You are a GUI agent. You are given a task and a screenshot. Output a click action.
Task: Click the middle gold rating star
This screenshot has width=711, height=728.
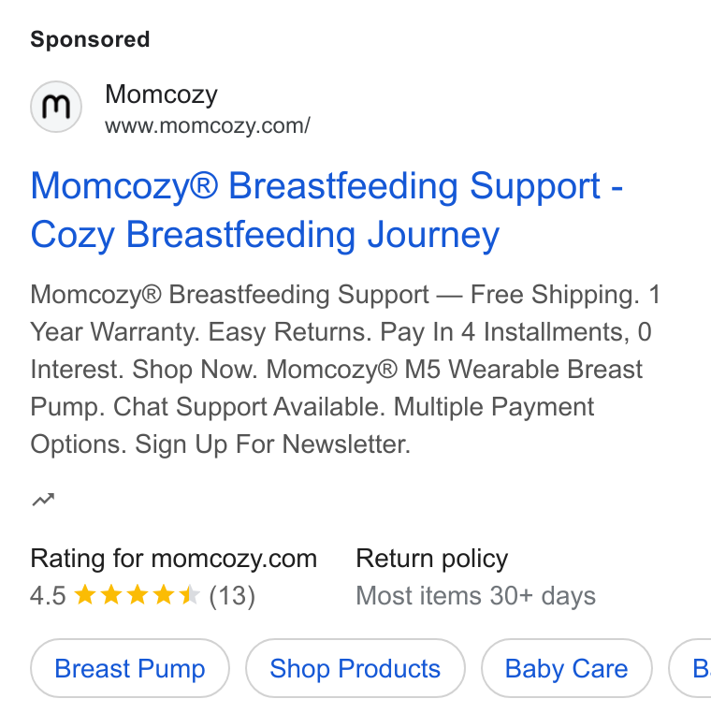[138, 595]
